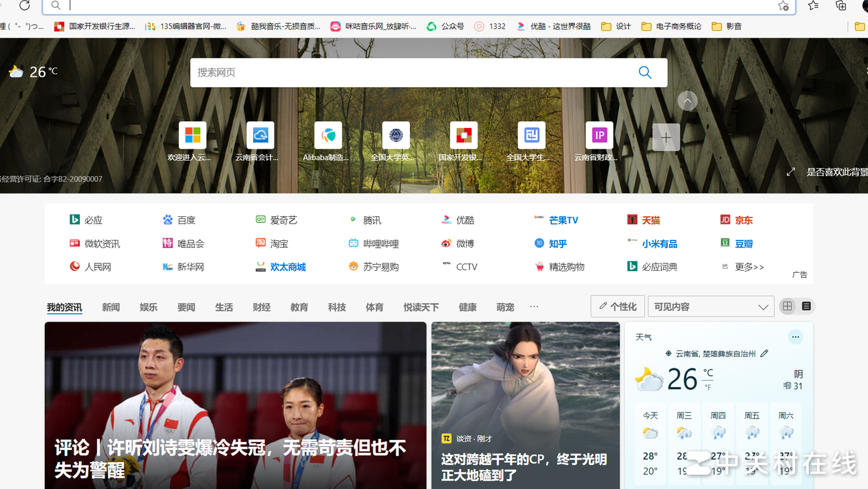The image size is (868, 489).
Task: Click the pencil icon to edit weather location
Action: click(764, 353)
